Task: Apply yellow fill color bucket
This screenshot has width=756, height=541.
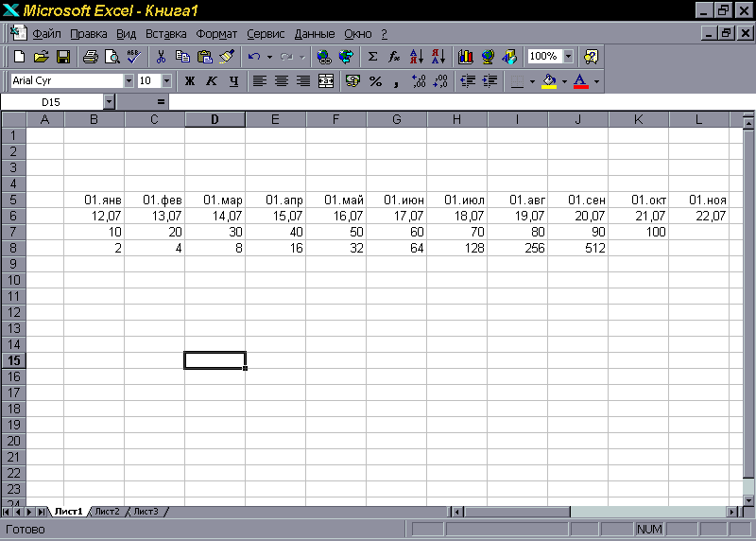Action: tap(549, 81)
